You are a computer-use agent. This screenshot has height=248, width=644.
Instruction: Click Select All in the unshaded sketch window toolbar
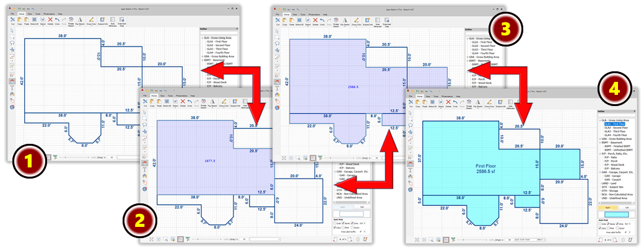(35, 22)
